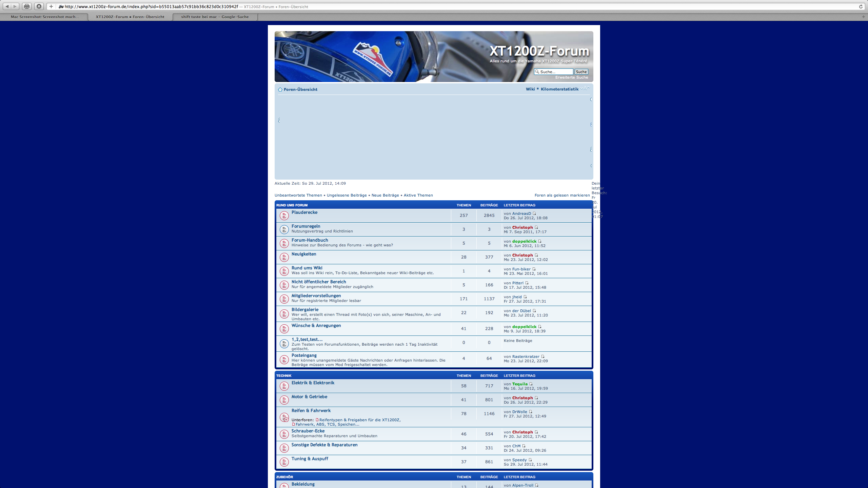This screenshot has height=488, width=868.
Task: Click the Reifen & Fahrwerk subforum icon
Action: (x=284, y=418)
